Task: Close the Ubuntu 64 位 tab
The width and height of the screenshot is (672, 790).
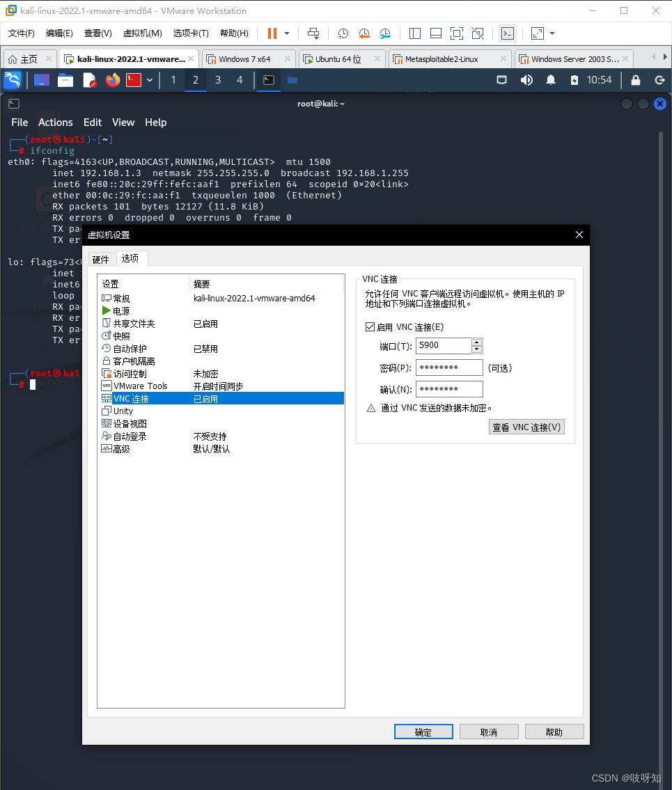Action: (x=377, y=59)
